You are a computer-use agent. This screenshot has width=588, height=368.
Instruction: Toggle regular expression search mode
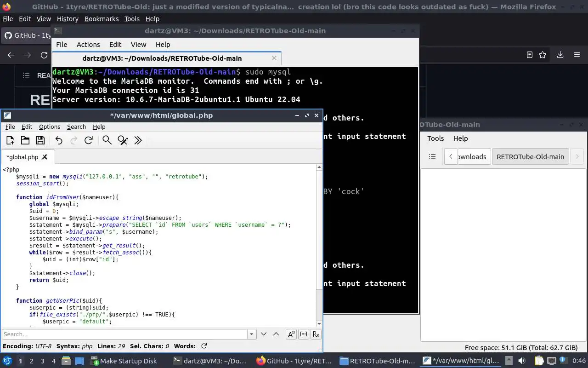(x=316, y=334)
